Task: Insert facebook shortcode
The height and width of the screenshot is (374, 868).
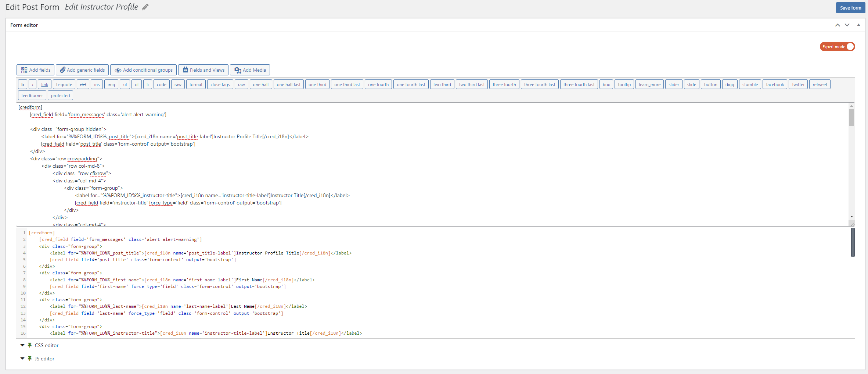Action: tap(775, 85)
